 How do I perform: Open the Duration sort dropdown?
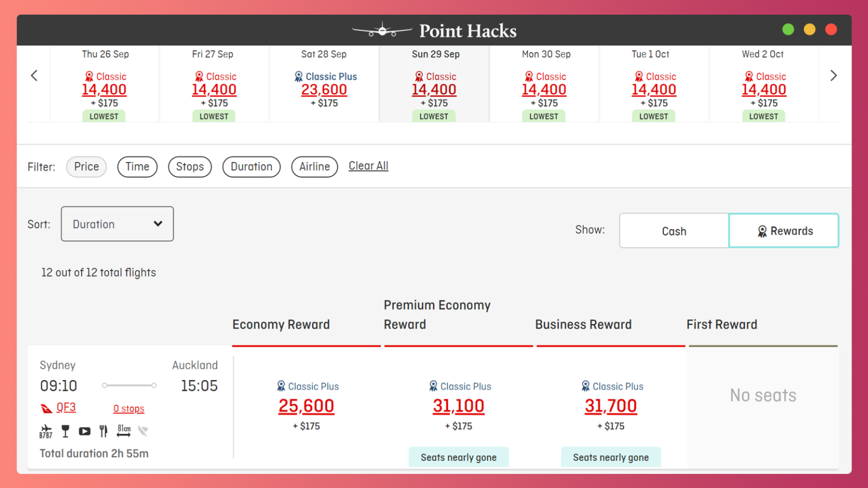tap(117, 224)
